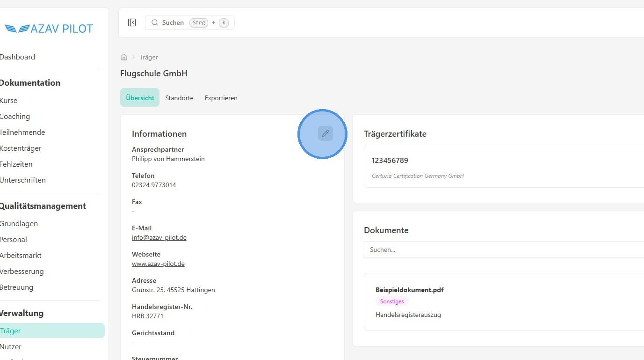
Task: Click the Flugschule GmbH page title
Action: 154,73
